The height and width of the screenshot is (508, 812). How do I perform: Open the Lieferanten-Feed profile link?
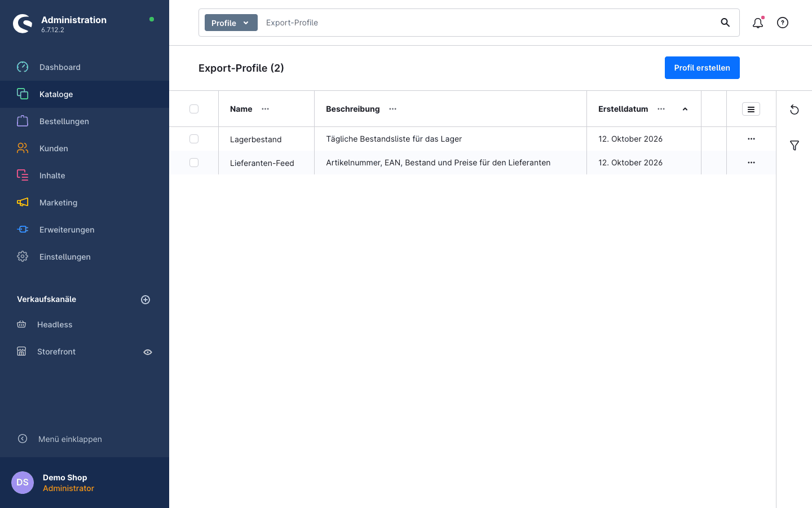click(262, 163)
